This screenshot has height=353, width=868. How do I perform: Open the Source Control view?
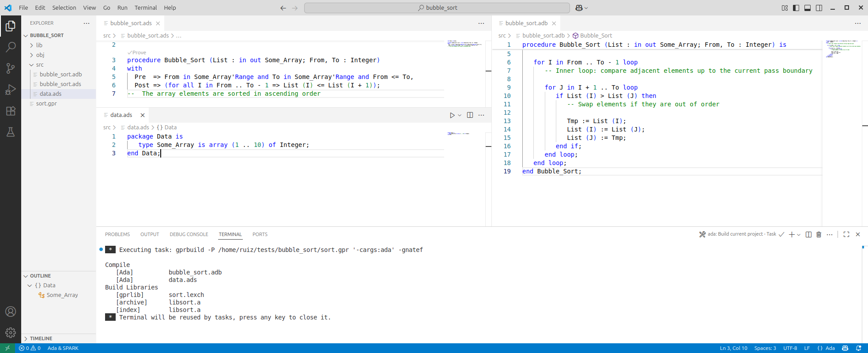click(11, 68)
